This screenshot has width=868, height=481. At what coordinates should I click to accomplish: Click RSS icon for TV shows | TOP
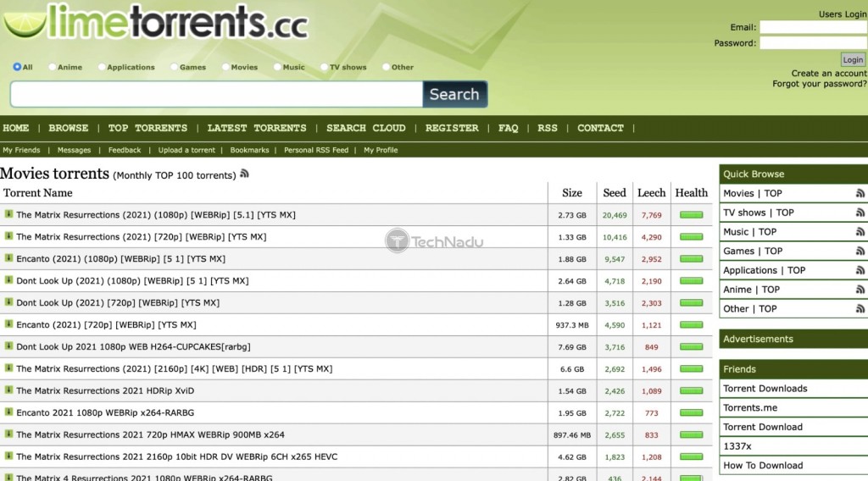860,213
